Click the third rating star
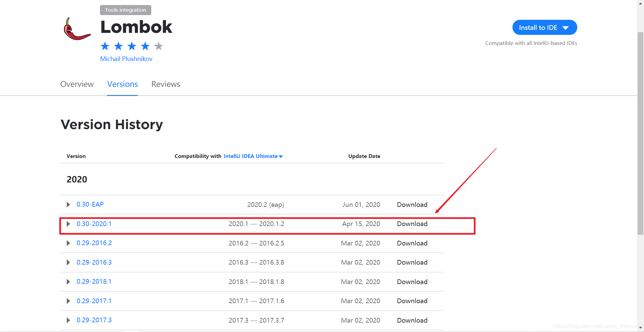644x332 pixels. [x=132, y=46]
